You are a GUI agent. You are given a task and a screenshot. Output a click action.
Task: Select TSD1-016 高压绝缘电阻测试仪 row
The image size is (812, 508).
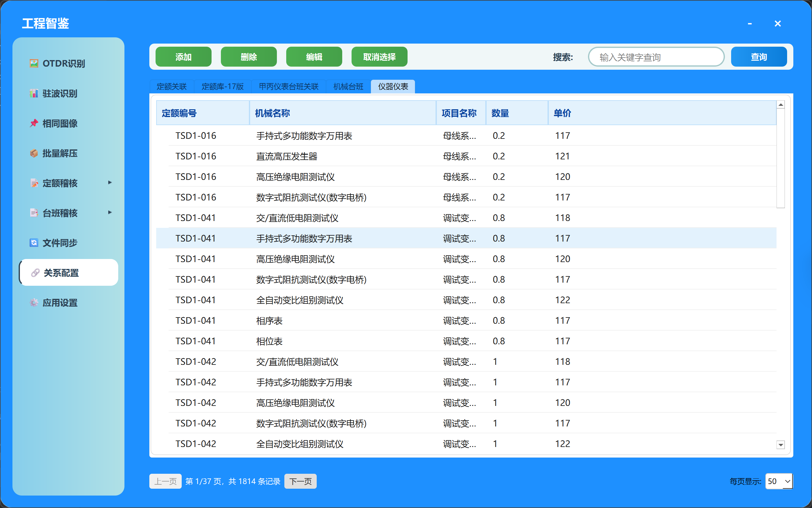point(466,177)
